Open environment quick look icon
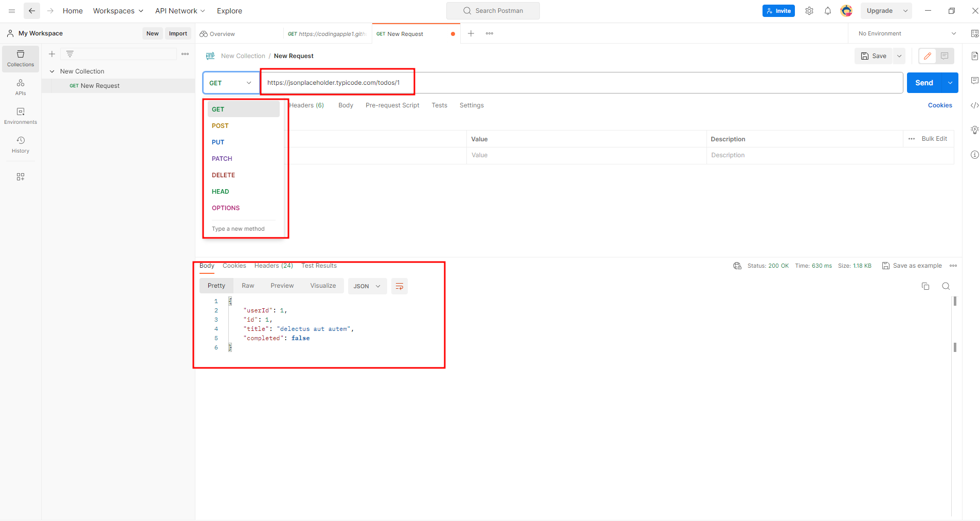This screenshot has width=980, height=521. pos(975,33)
